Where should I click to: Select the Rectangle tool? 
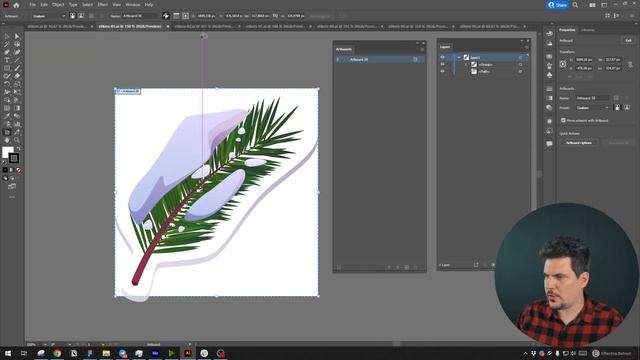7,68
